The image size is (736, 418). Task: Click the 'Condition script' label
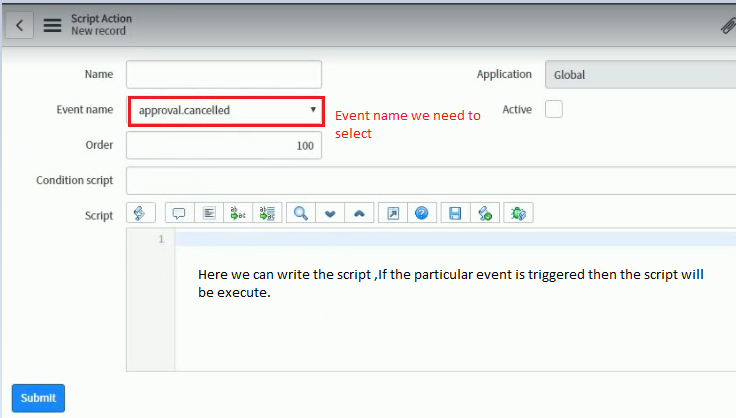point(75,181)
